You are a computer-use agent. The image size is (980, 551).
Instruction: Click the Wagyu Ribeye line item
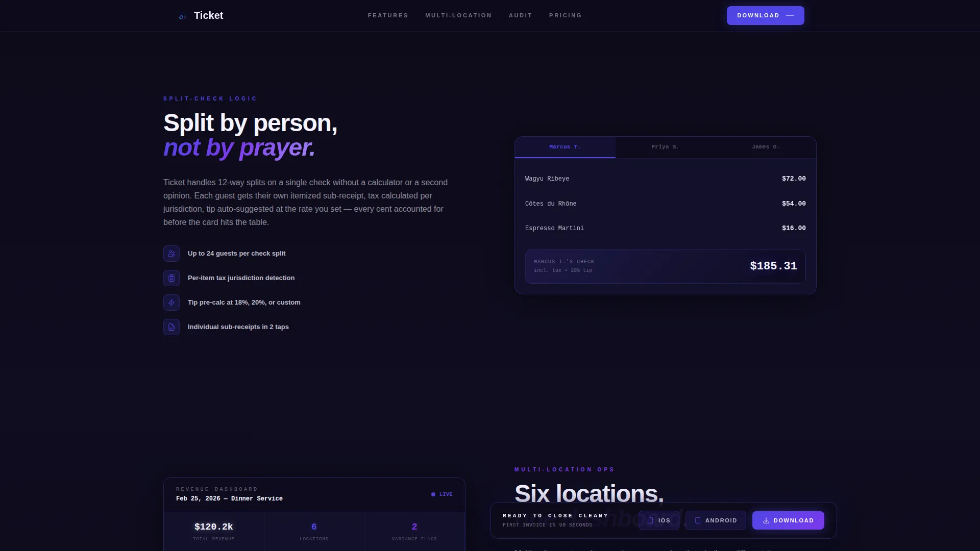click(x=665, y=179)
